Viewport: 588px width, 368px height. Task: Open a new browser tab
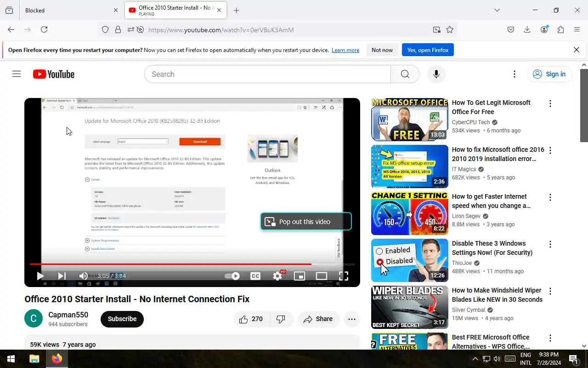(236, 10)
